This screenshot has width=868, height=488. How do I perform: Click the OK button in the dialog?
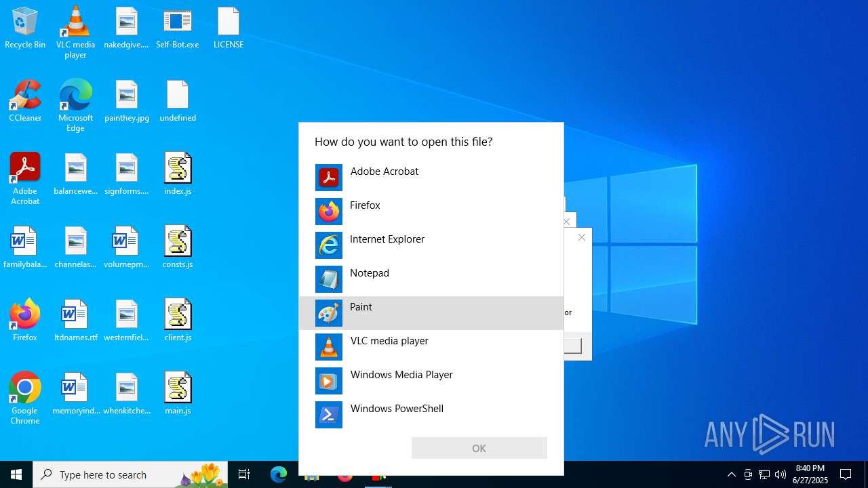click(x=479, y=448)
